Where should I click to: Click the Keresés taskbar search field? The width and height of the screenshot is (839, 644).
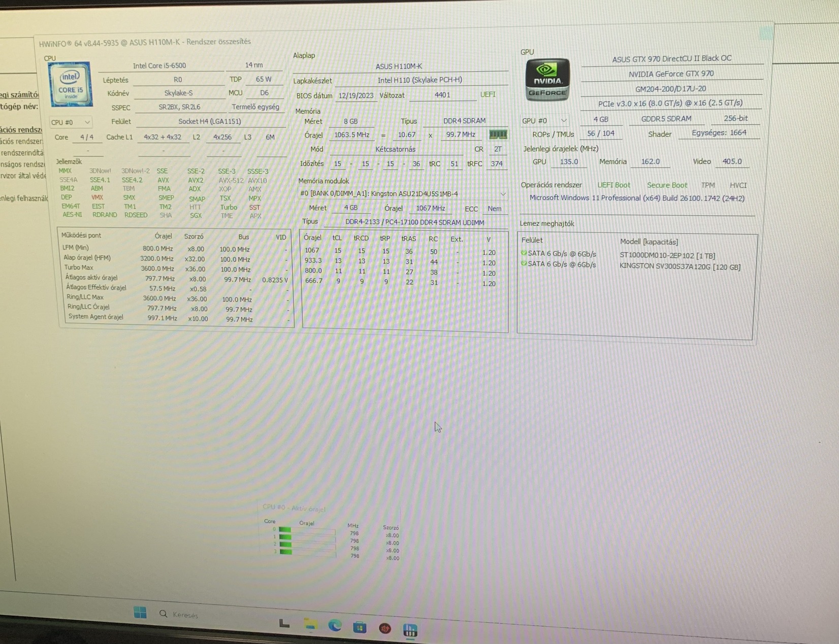point(185,615)
